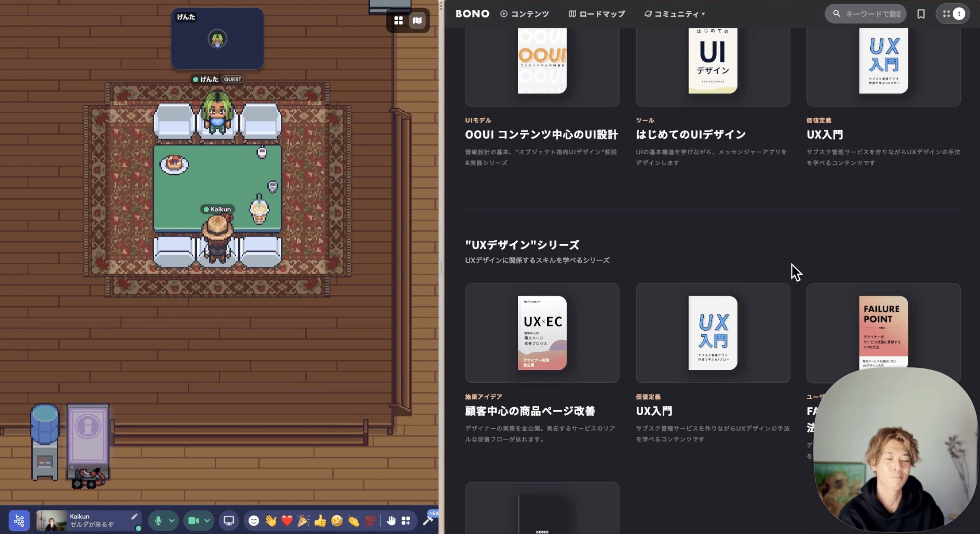Click the go-kart object
Viewport: 980px width, 534px height.
pyautogui.click(x=88, y=478)
